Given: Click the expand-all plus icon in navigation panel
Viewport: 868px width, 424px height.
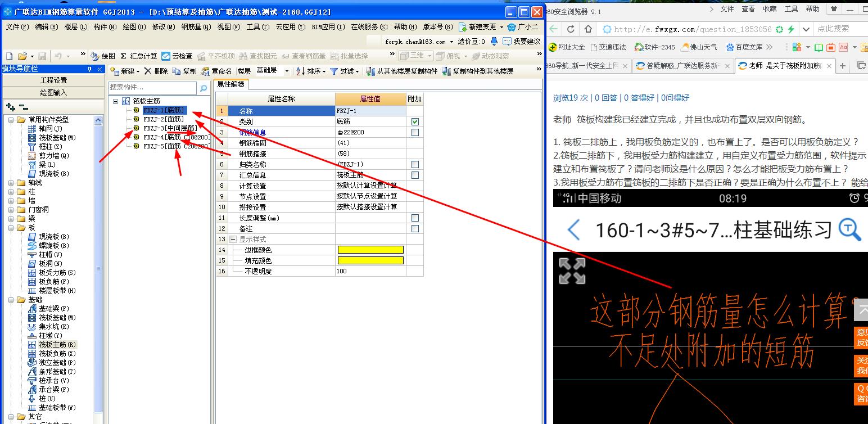Looking at the screenshot, I should [11, 107].
